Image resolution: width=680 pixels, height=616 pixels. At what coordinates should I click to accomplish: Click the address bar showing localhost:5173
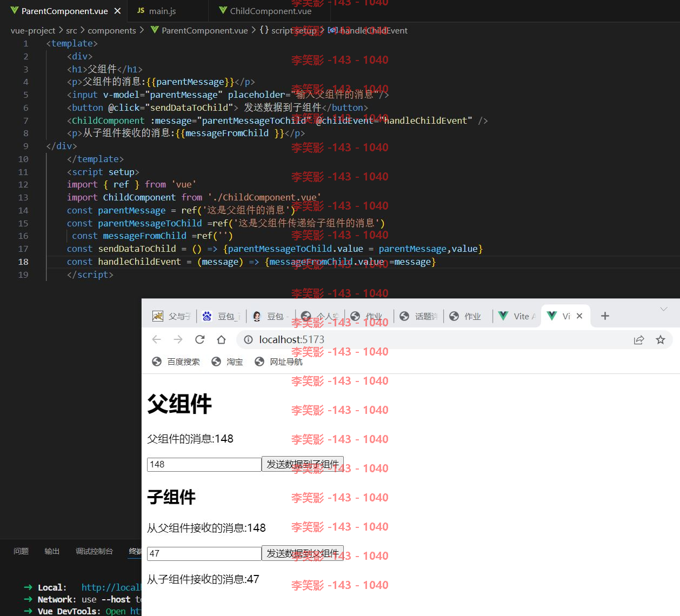tap(454, 339)
